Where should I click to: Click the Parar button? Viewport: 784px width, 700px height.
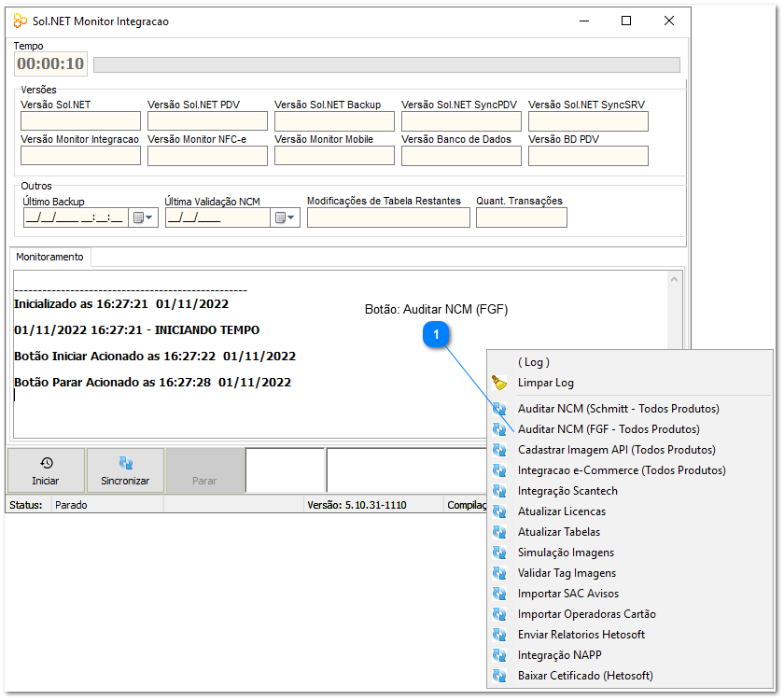pos(204,469)
